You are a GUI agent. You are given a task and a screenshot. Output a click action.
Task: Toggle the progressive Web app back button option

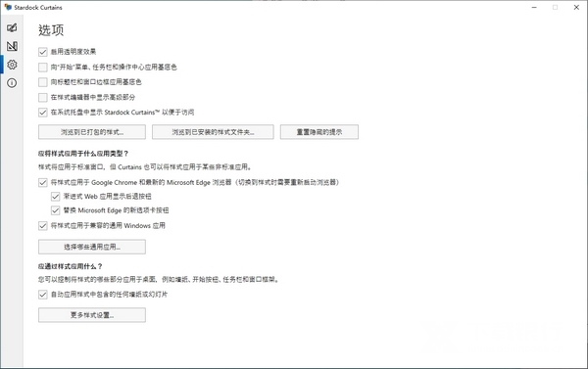(x=56, y=197)
